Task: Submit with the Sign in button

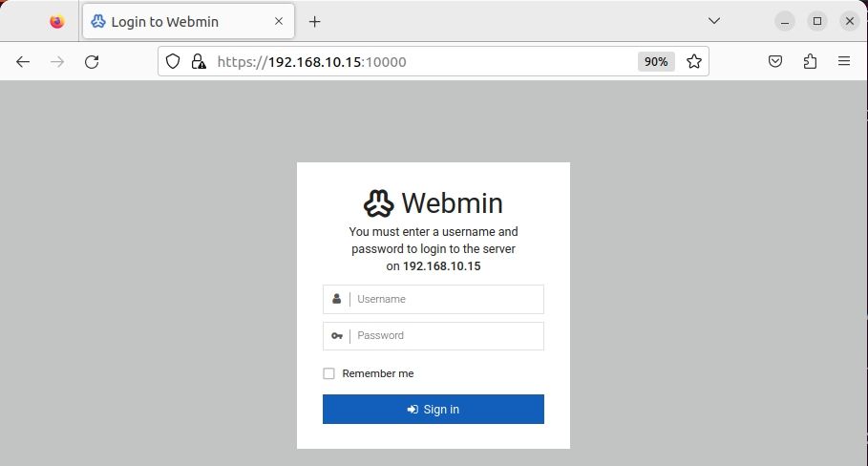Action: click(434, 409)
